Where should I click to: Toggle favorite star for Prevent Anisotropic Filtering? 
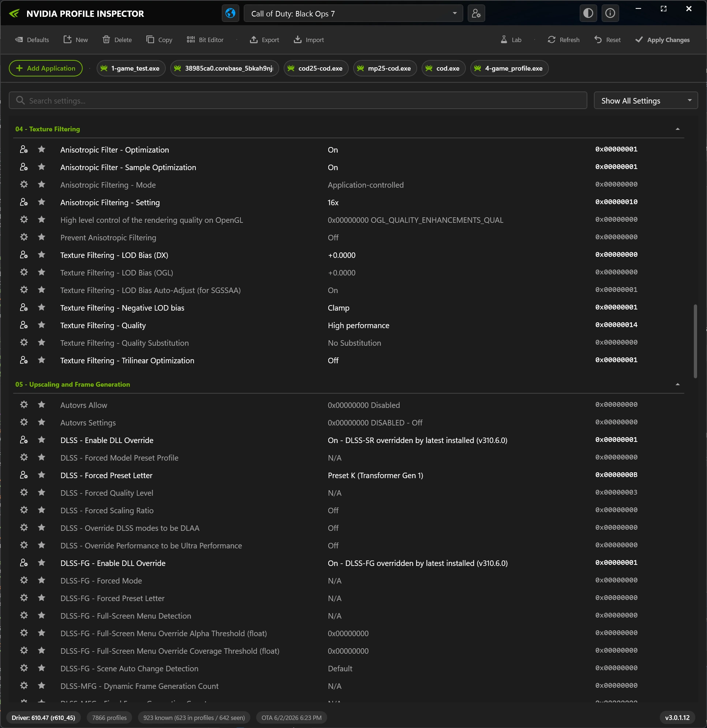42,237
